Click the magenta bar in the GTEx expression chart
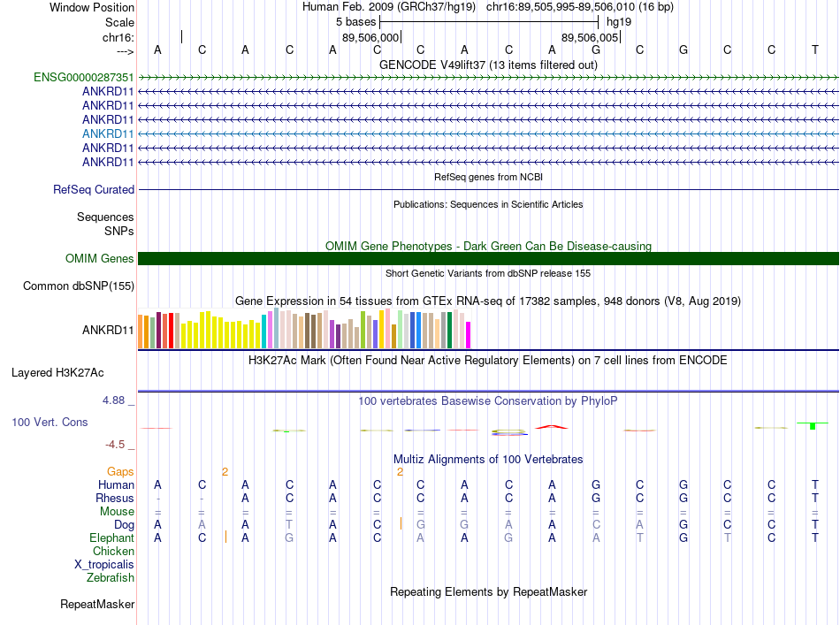Image resolution: width=840 pixels, height=625 pixels. click(x=469, y=335)
